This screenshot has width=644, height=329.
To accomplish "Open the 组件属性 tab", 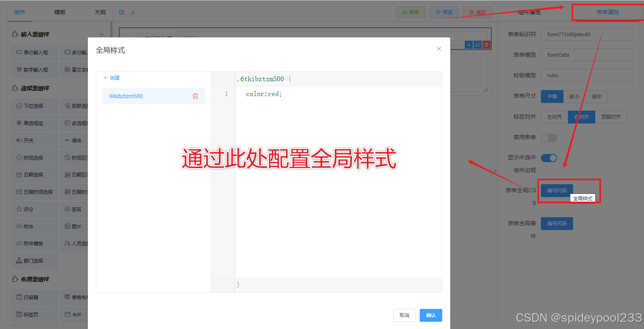I will [530, 12].
